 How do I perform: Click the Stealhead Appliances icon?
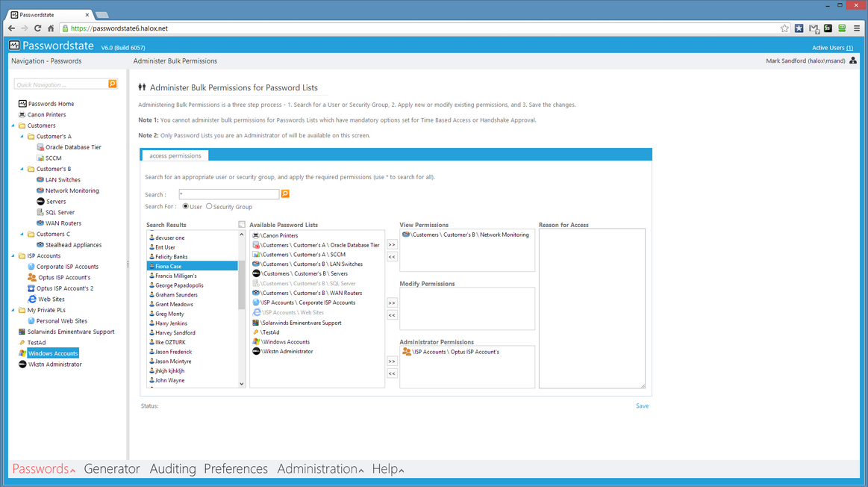click(40, 245)
